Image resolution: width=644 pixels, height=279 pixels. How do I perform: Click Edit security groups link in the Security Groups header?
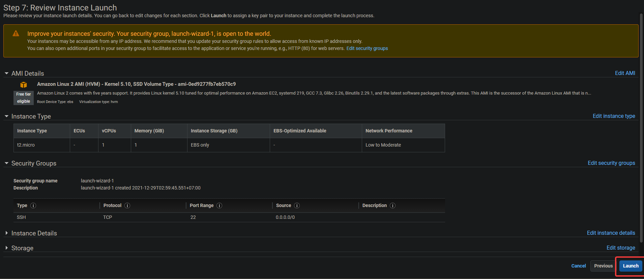[611, 163]
